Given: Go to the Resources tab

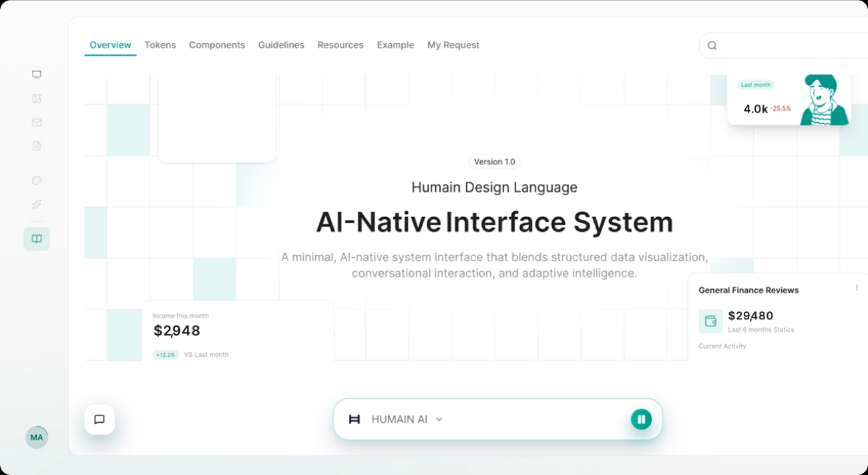Looking at the screenshot, I should click(x=341, y=45).
